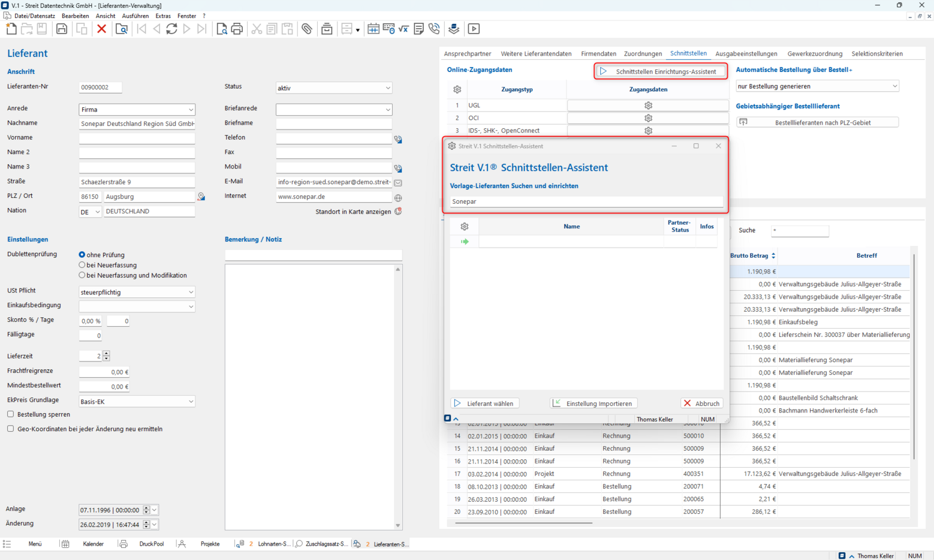Click the Straße field Schaezlerstraße 9
This screenshot has height=560, width=934.
[137, 182]
